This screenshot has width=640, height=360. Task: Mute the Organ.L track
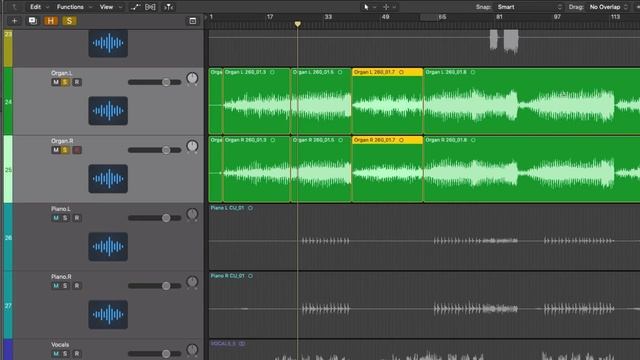[56, 82]
